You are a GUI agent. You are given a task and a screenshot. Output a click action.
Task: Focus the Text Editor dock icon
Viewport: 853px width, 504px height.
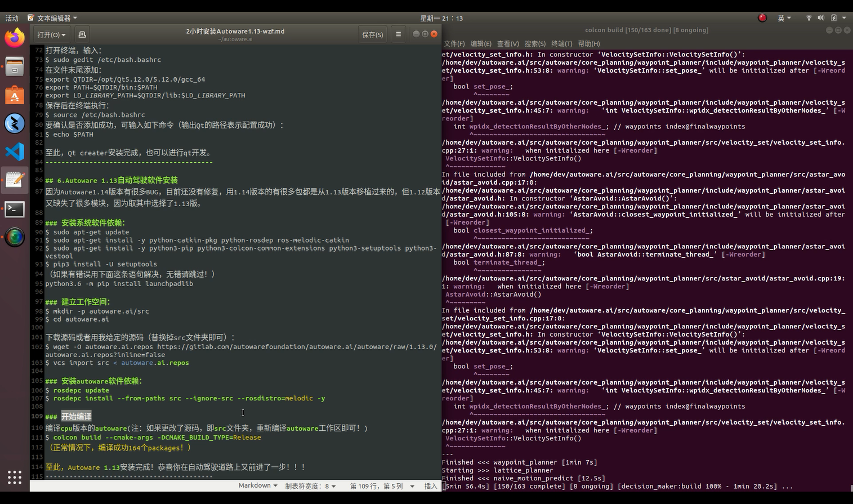point(15,180)
